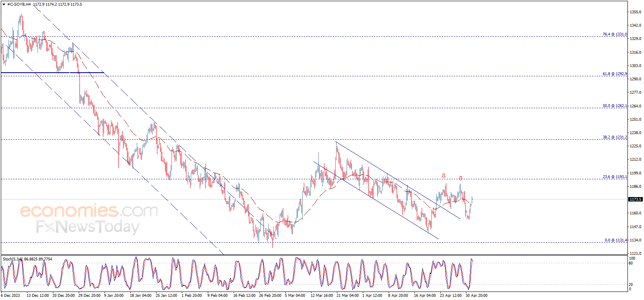The image size is (644, 300).
Task: Click the 16 Apr 04:00 time label
Action: pos(425,296)
